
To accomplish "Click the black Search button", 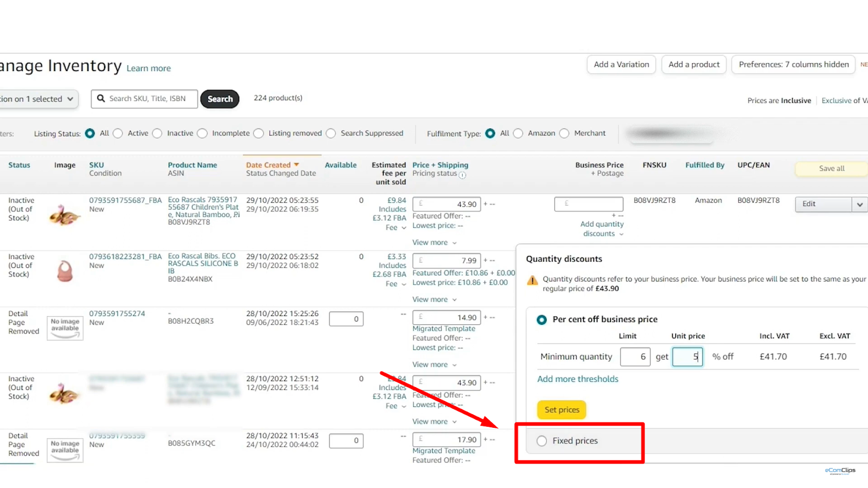I will (220, 99).
